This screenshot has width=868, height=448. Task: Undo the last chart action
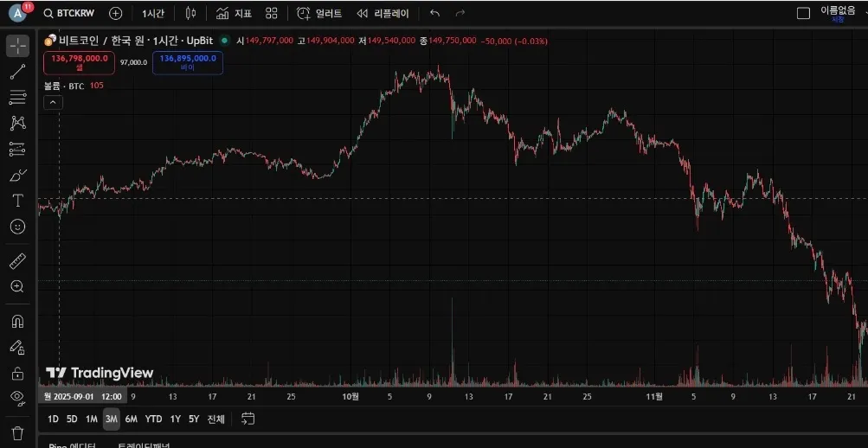pos(435,13)
